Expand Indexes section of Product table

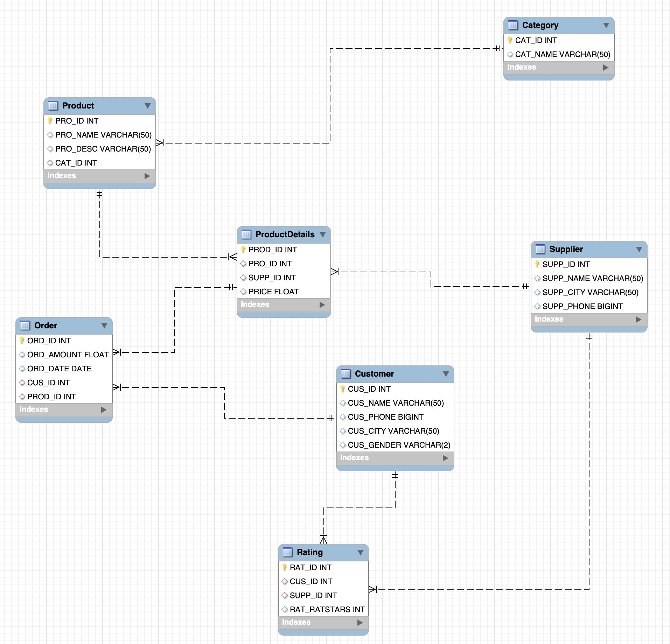(147, 176)
